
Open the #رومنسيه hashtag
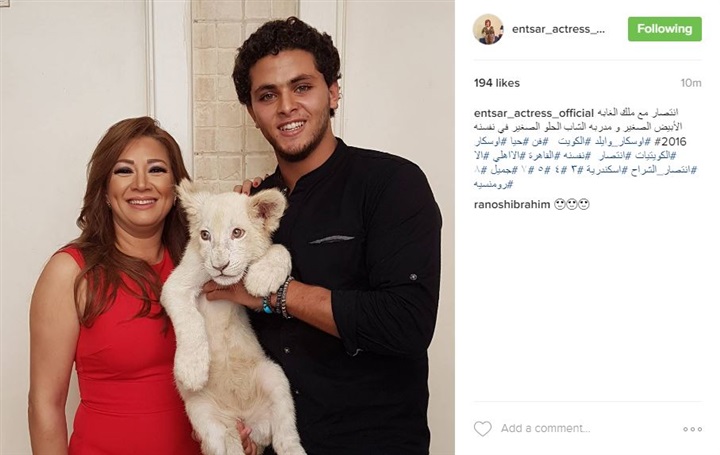(x=493, y=185)
